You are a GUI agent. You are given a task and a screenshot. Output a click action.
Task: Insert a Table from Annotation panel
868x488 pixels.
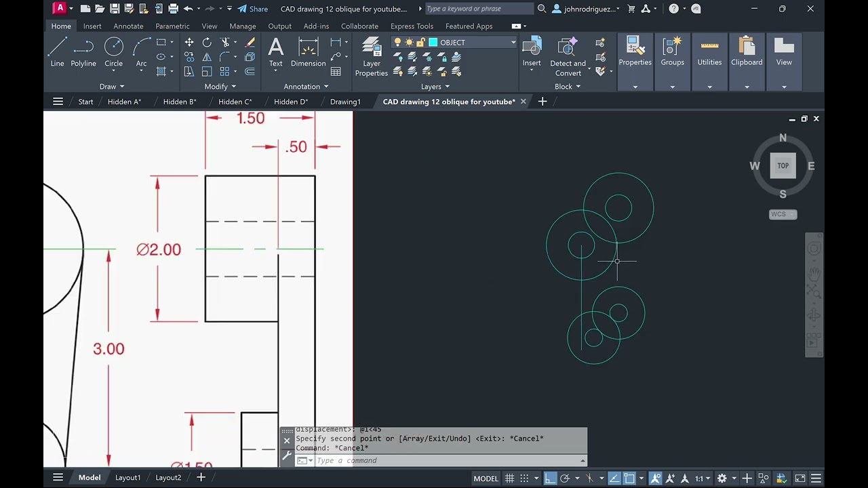tap(336, 72)
